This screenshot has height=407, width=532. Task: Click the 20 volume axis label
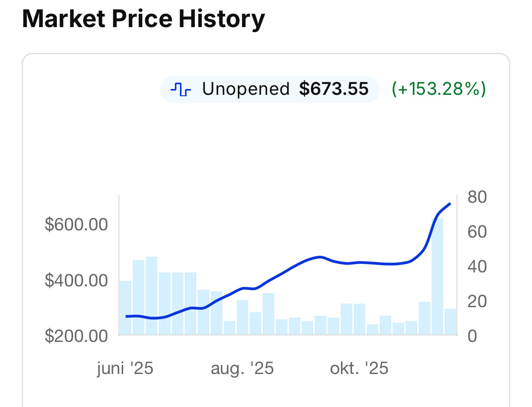477,301
